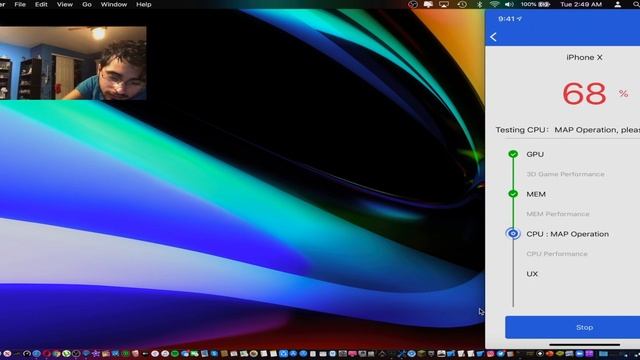640x360 pixels.
Task: Select the 68 percent progress value
Action: (x=584, y=93)
